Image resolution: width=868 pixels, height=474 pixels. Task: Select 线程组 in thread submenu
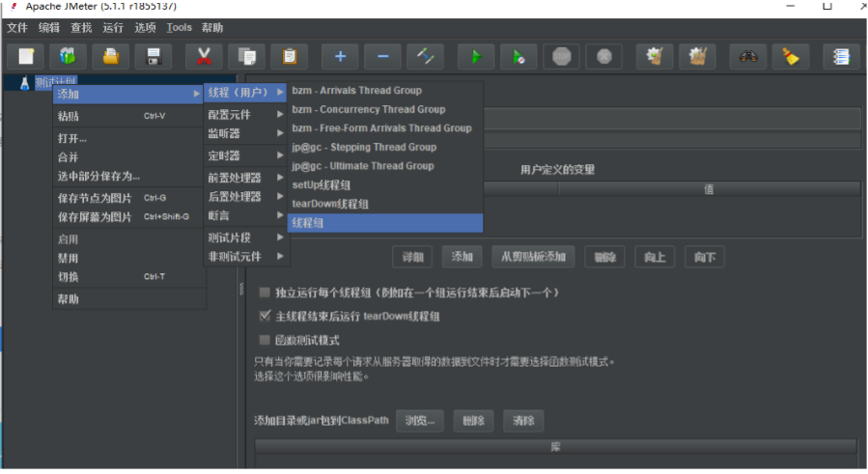tap(384, 223)
